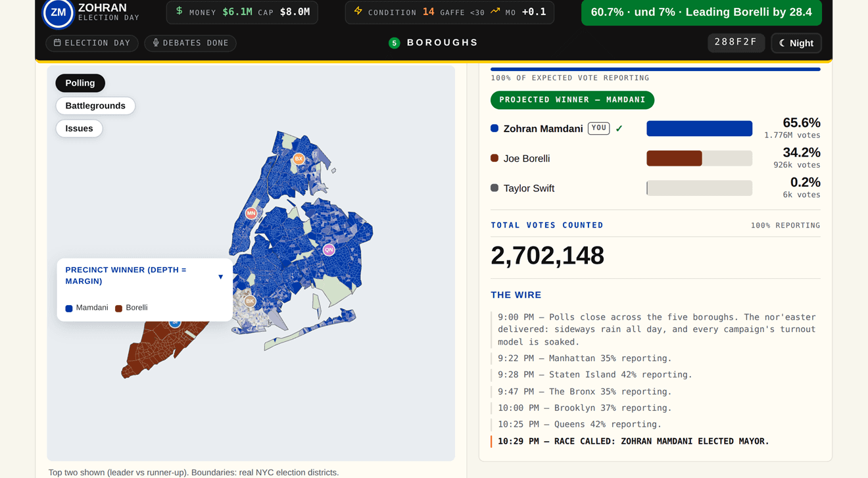Click the 0.2% Taylor Swift result
This screenshot has height=478, width=868.
point(805,182)
